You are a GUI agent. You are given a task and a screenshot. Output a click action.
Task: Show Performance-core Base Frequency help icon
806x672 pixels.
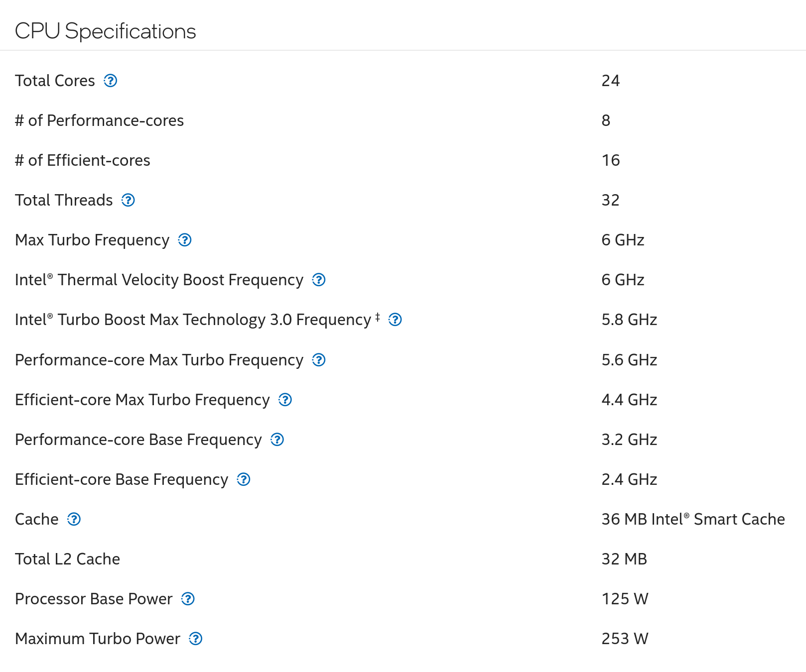pyautogui.click(x=277, y=440)
